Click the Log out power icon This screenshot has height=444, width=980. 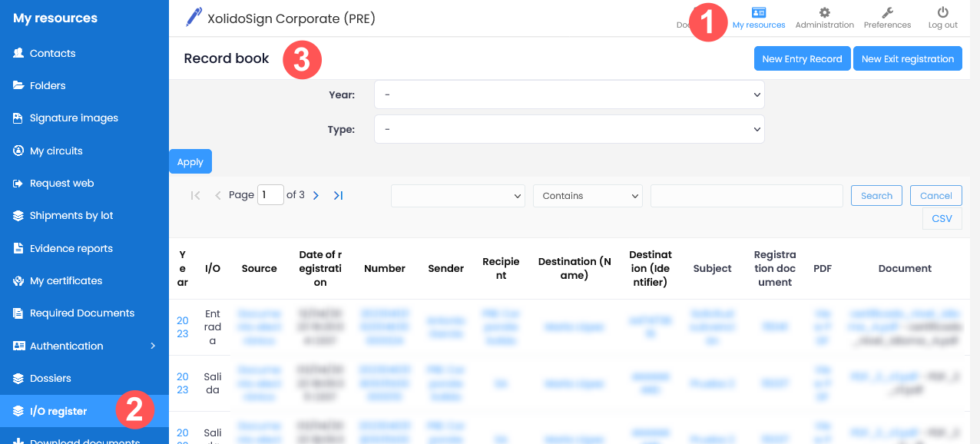(942, 12)
